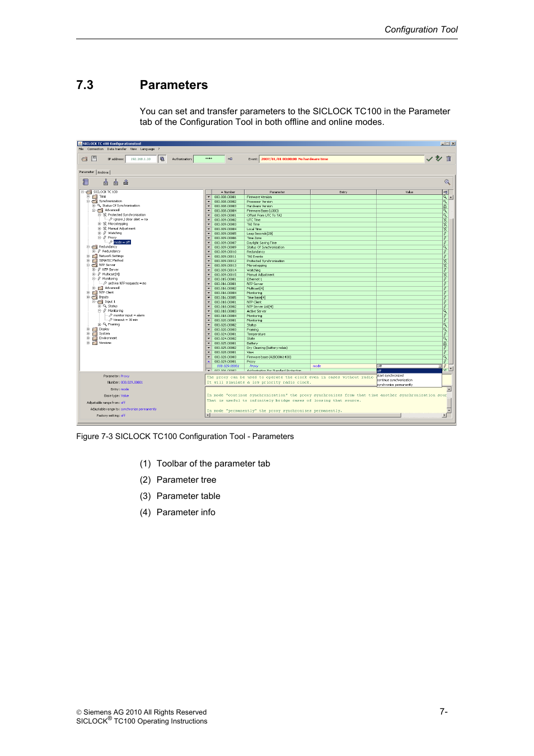Choose 'synchronize permanently' from the dropdown list

[409, 385]
